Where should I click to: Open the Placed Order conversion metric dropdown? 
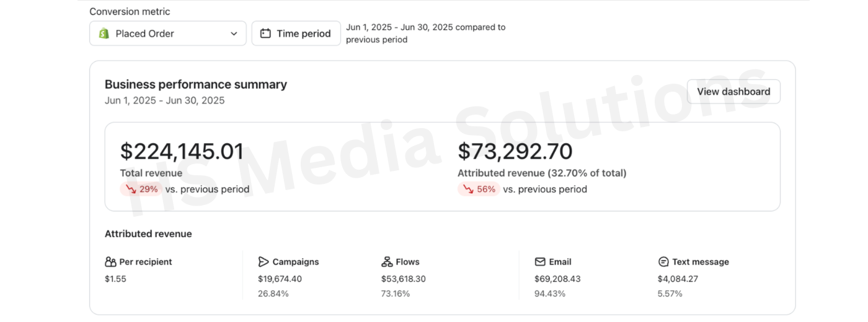point(168,33)
